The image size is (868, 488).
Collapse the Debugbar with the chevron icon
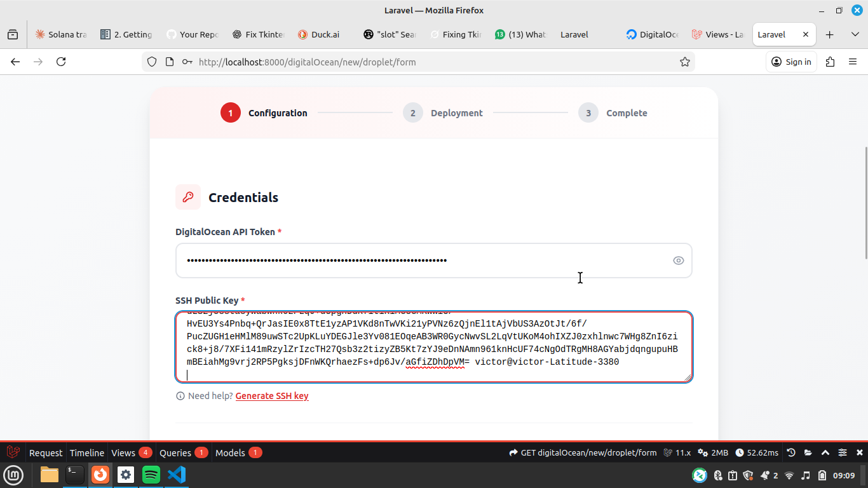[x=825, y=452]
